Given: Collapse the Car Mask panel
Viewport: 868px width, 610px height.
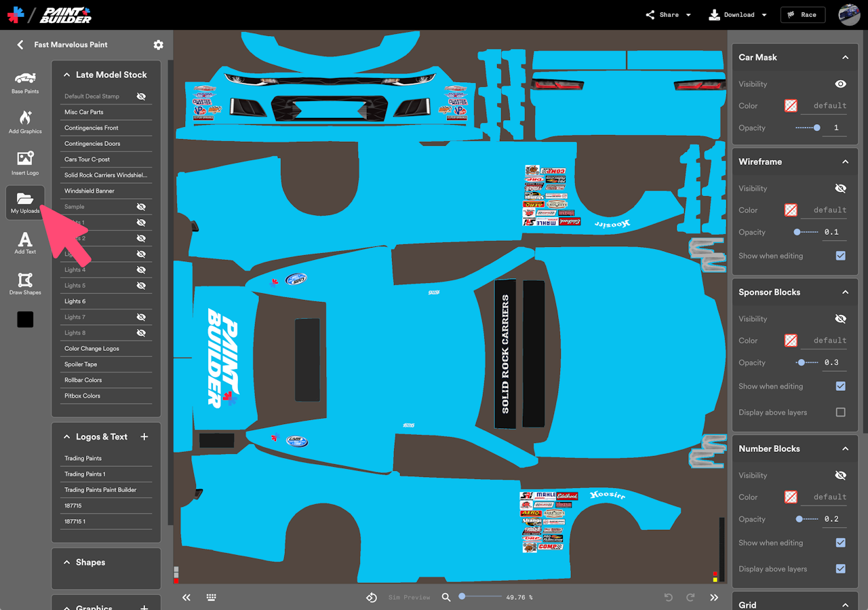Looking at the screenshot, I should click(x=846, y=58).
